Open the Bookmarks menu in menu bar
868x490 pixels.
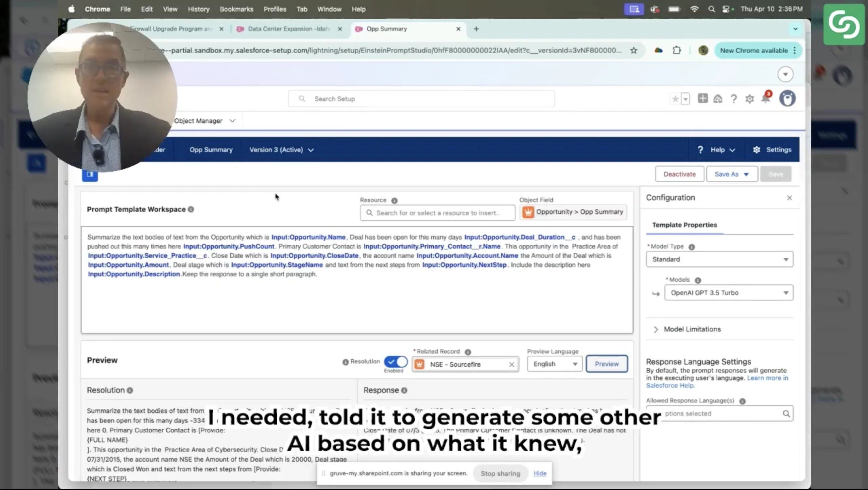pyautogui.click(x=236, y=9)
